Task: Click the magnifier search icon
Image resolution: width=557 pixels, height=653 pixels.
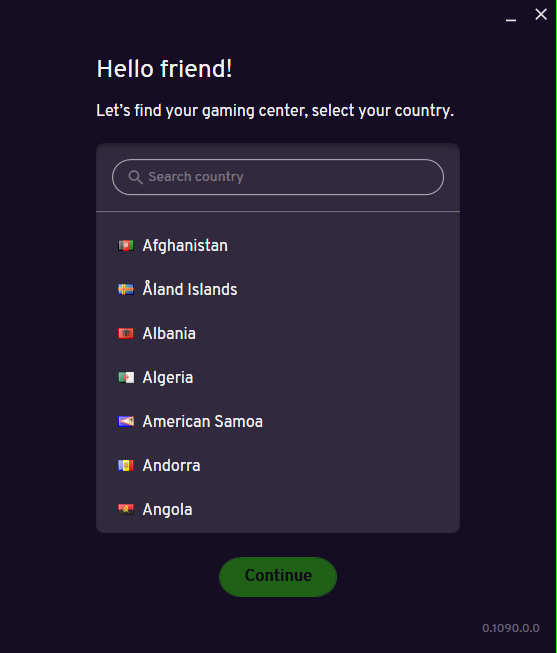Action: pyautogui.click(x=135, y=177)
